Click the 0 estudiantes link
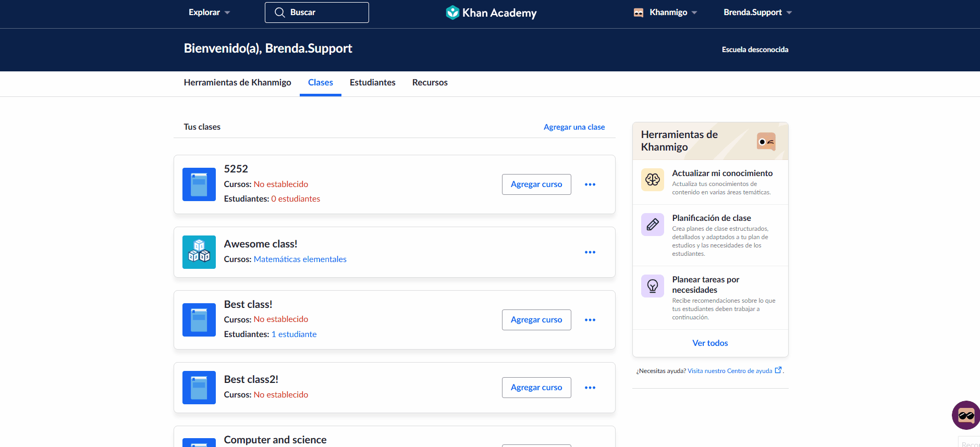 [x=296, y=199]
